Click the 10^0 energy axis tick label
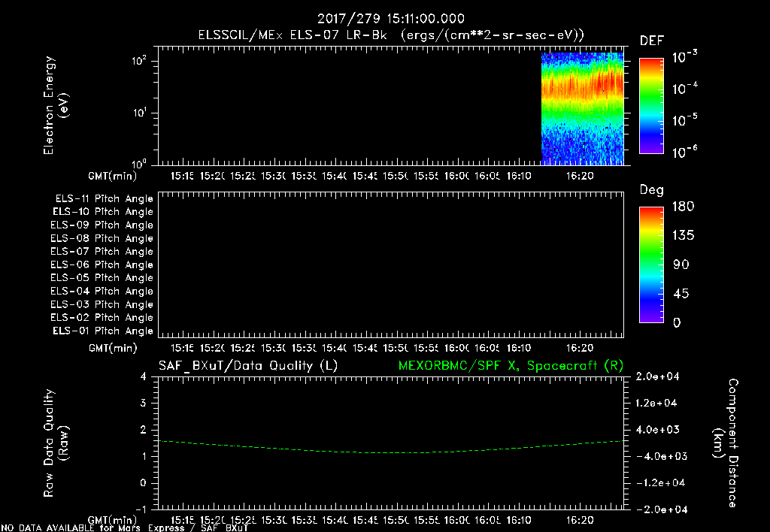The width and height of the screenshot is (770, 532). (x=139, y=163)
